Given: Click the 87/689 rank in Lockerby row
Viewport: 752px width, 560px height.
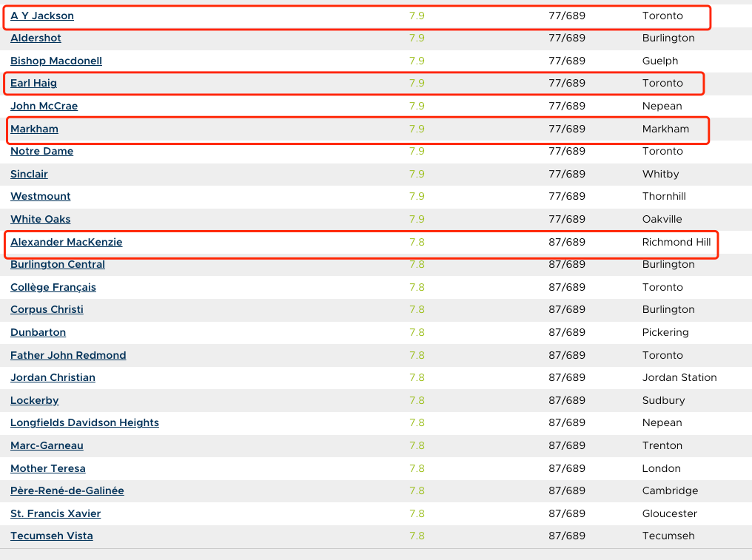Looking at the screenshot, I should (x=567, y=400).
